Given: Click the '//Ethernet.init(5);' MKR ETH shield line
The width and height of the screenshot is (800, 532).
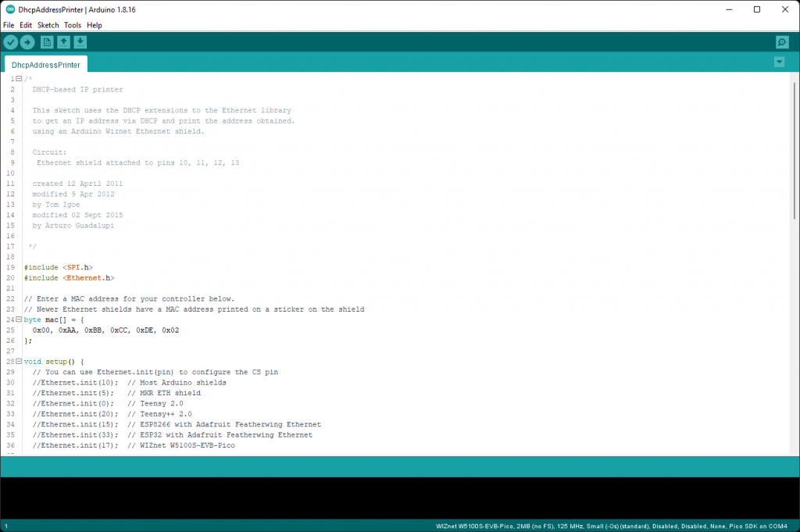Looking at the screenshot, I should (116, 393).
